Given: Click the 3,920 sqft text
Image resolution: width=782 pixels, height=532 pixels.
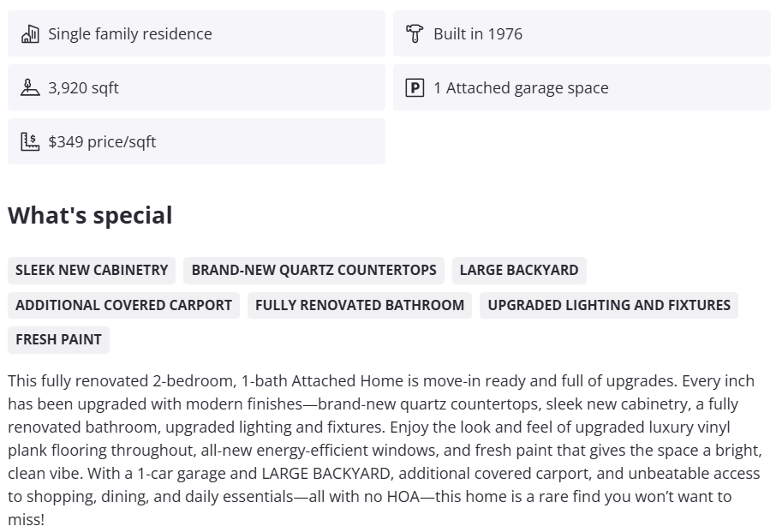Looking at the screenshot, I should [x=83, y=87].
